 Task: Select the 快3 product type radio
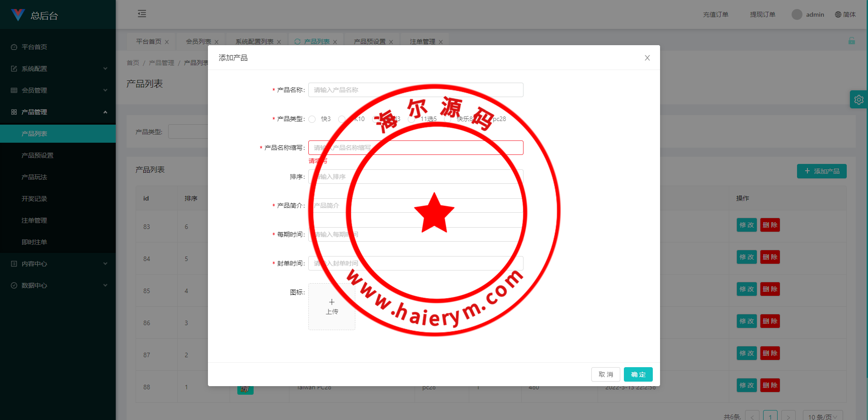click(x=312, y=119)
